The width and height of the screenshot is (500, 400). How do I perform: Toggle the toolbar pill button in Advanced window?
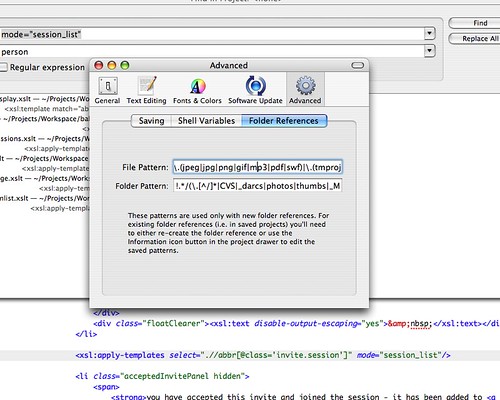click(357, 65)
